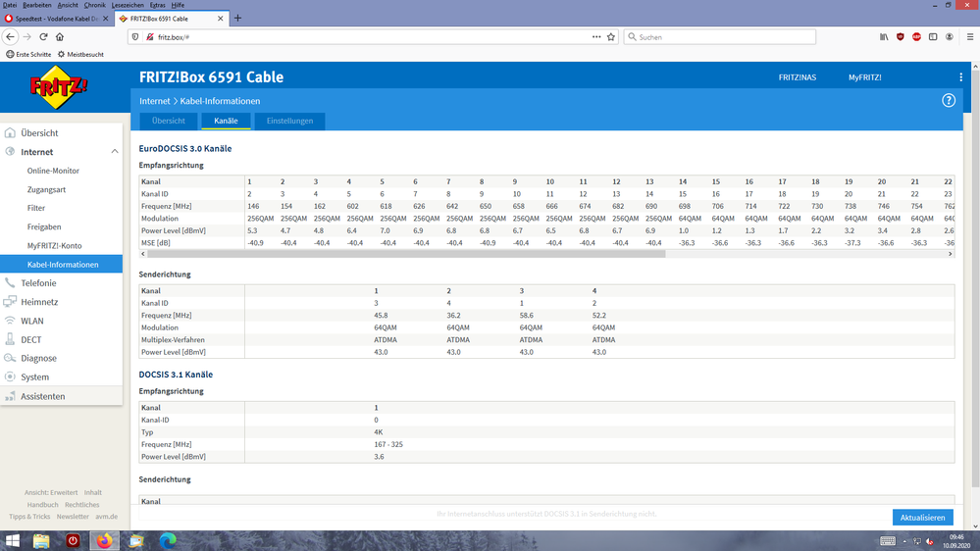Reload the page with refresh icon
Image resolution: width=980 pixels, height=551 pixels.
point(44,37)
